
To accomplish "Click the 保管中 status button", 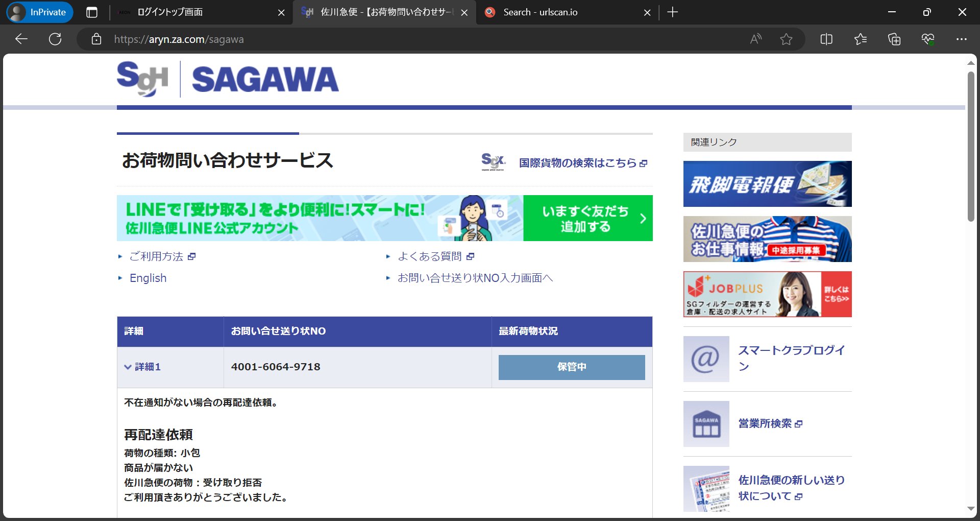I will point(572,367).
